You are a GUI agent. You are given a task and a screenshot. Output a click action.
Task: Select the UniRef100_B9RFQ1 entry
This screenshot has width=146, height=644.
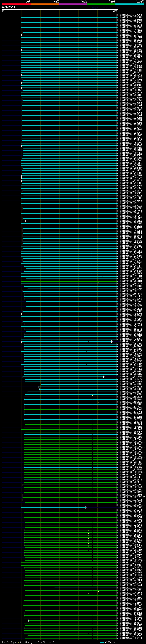[x=131, y=50]
